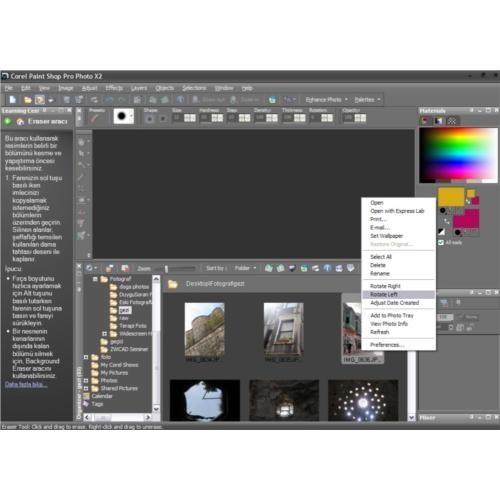The width and height of the screenshot is (500, 500).
Task: Expand the Fotograf folder node
Action: coord(95,279)
